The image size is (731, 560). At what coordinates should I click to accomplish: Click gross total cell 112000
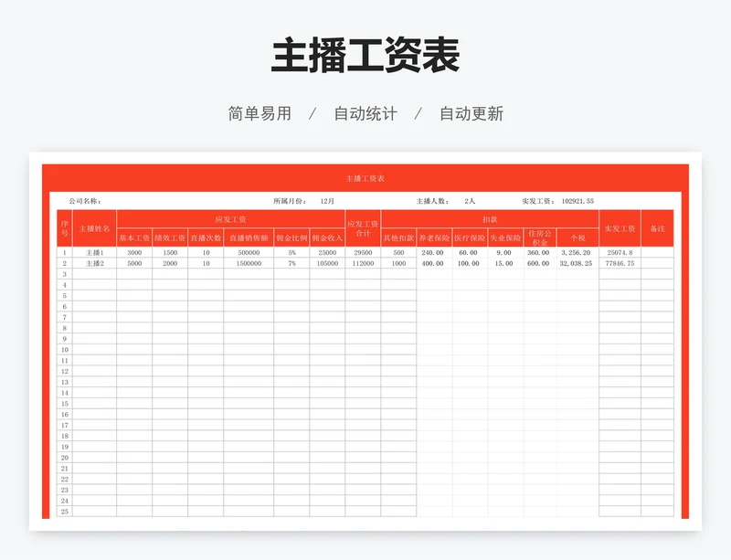click(363, 263)
